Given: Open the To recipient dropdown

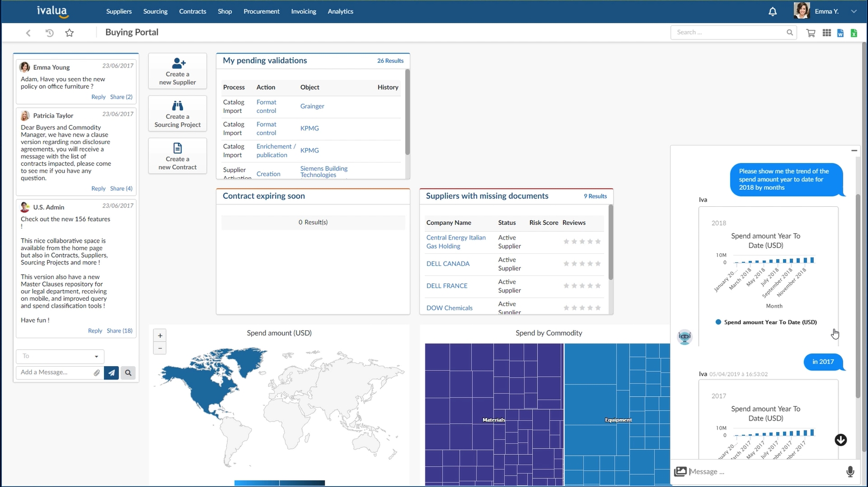Looking at the screenshot, I should pyautogui.click(x=60, y=356).
